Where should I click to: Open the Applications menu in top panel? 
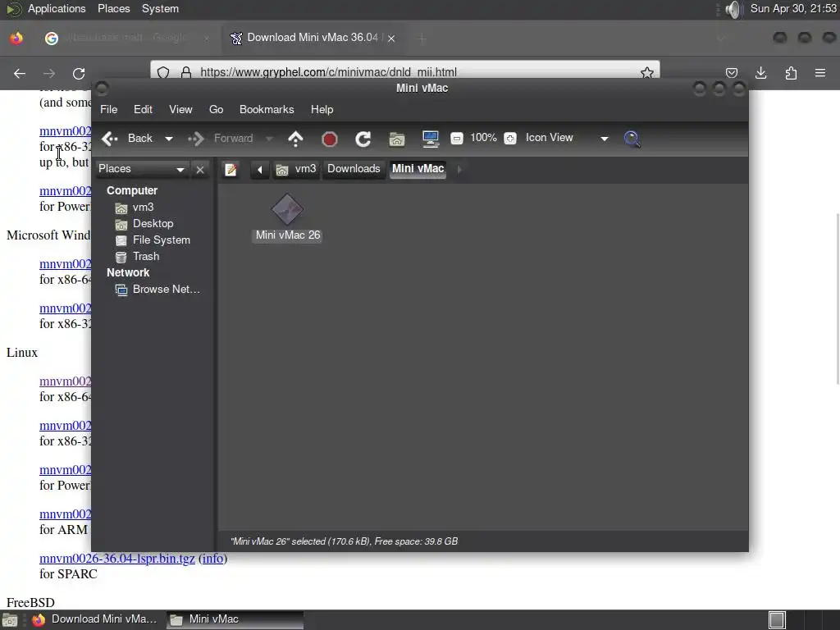click(57, 9)
